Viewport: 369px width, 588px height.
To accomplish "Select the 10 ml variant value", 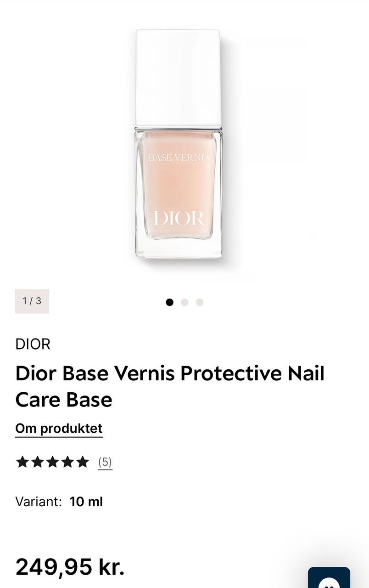I will (x=86, y=502).
